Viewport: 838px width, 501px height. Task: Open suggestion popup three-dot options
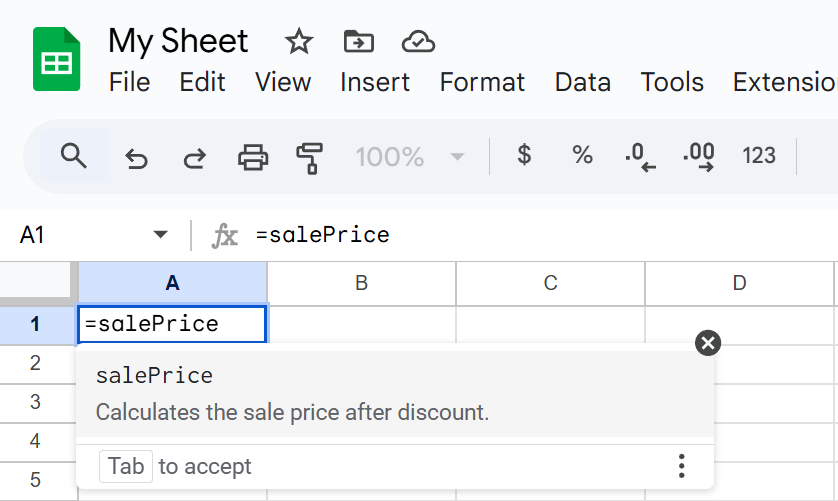(681, 466)
